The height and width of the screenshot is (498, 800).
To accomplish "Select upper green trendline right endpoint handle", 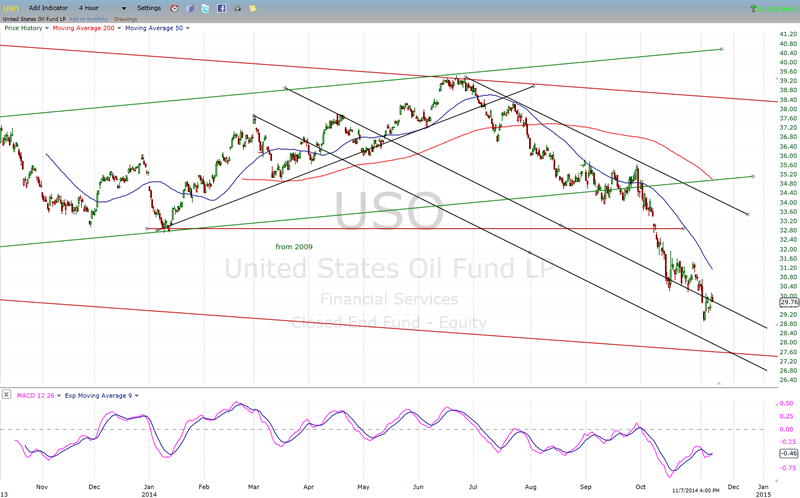I will [721, 49].
